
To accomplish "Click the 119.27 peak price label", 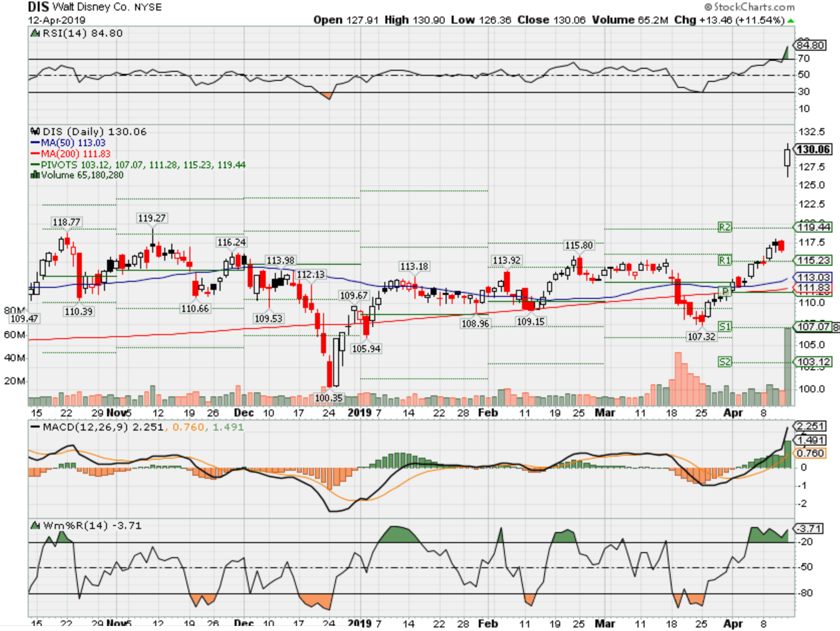I will [152, 218].
